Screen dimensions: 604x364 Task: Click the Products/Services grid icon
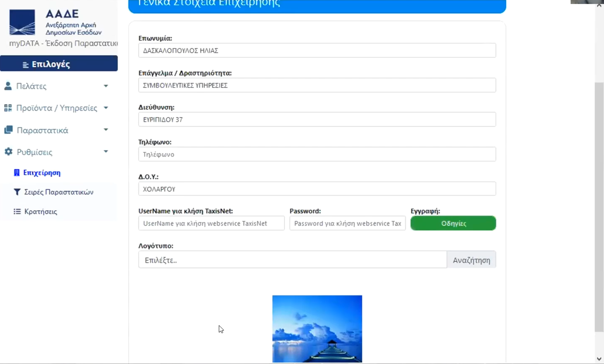point(8,108)
